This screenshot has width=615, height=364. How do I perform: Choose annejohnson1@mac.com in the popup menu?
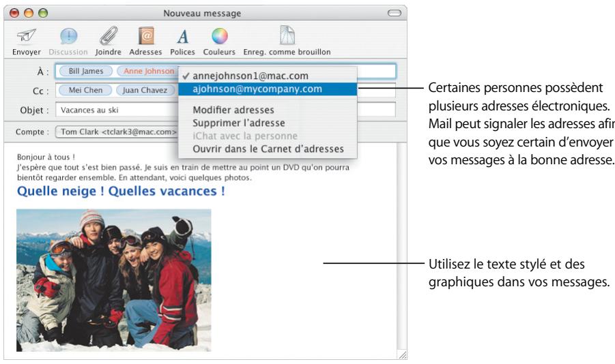pos(268,76)
